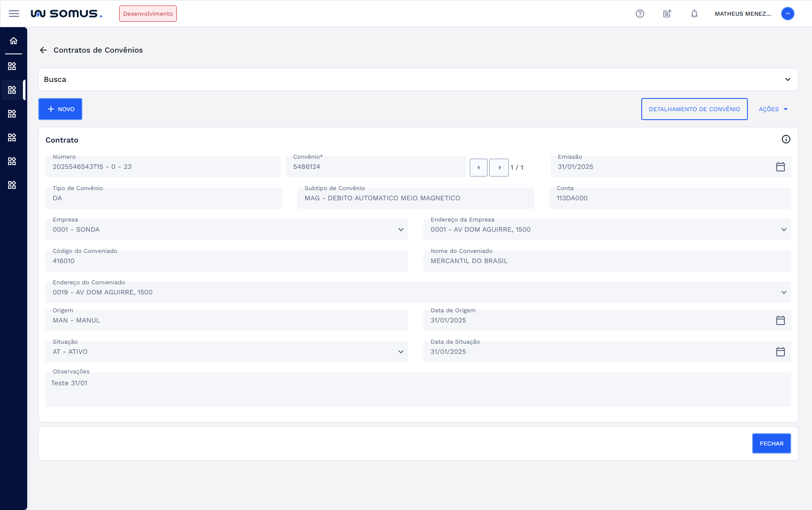Open the Empresa dropdown
This screenshot has height=510, width=812.
400,230
